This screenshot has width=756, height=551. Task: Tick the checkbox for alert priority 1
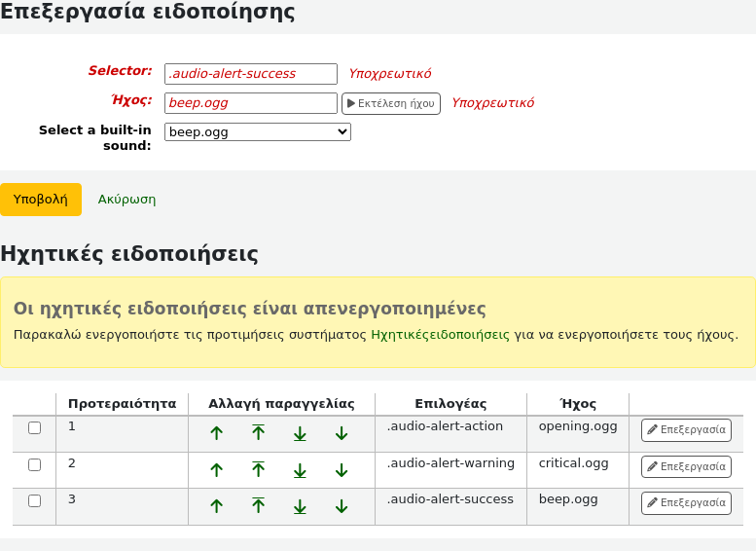click(35, 428)
